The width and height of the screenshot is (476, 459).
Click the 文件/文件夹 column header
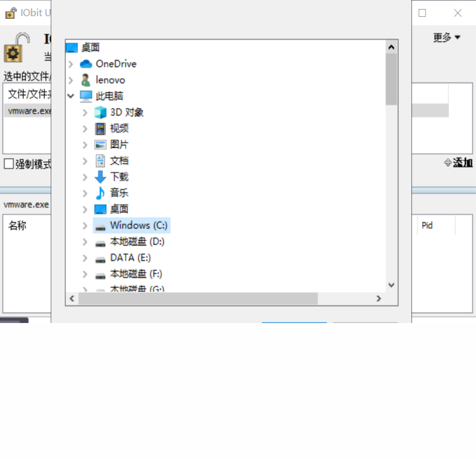[29, 94]
